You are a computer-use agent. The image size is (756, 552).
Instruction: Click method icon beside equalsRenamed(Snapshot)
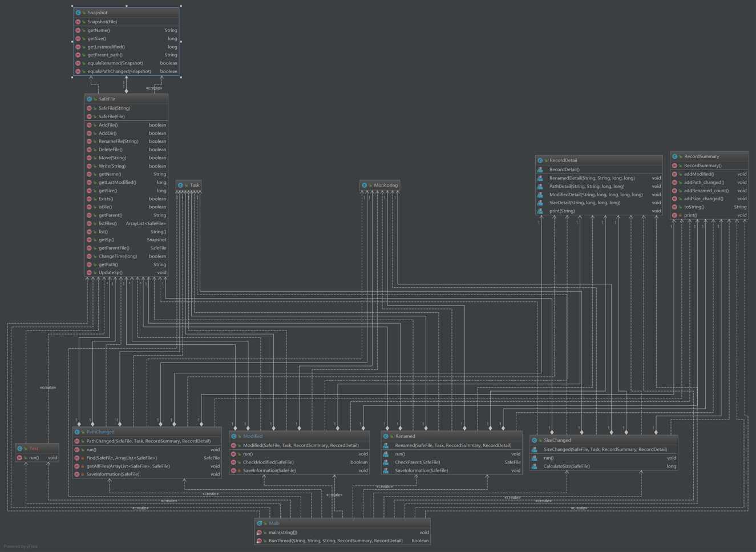coord(78,63)
